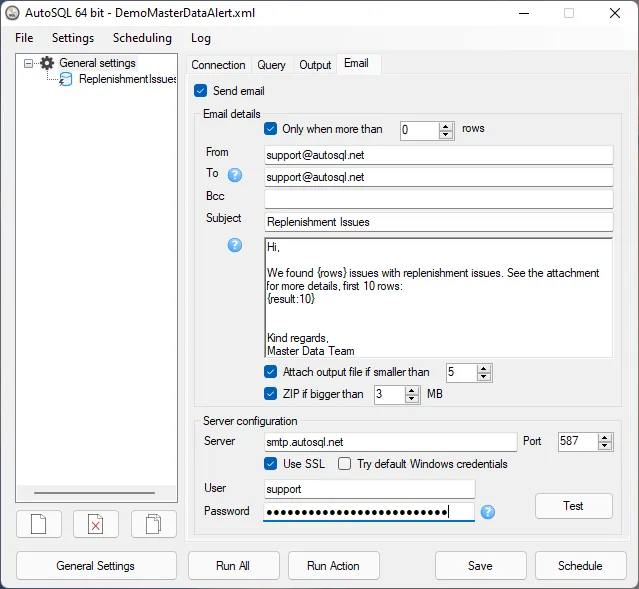Viewport: 639px width, 589px height.
Task: Switch to the Query tab
Action: (271, 65)
